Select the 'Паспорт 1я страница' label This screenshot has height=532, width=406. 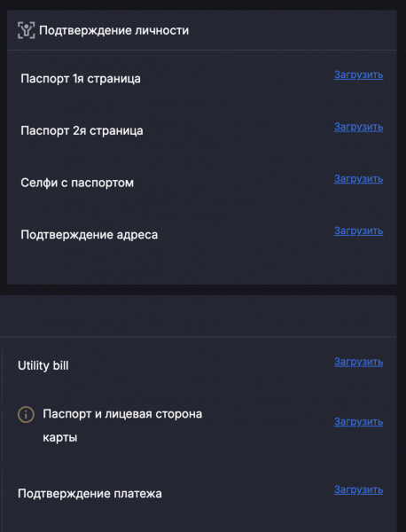coord(81,79)
